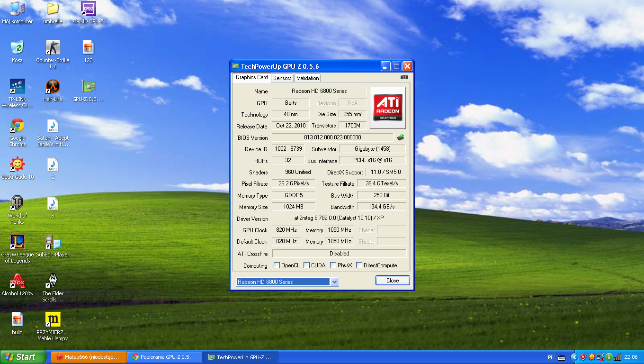Click the GPU Clock value 820 MHz
This screenshot has height=364, width=644.
point(286,230)
